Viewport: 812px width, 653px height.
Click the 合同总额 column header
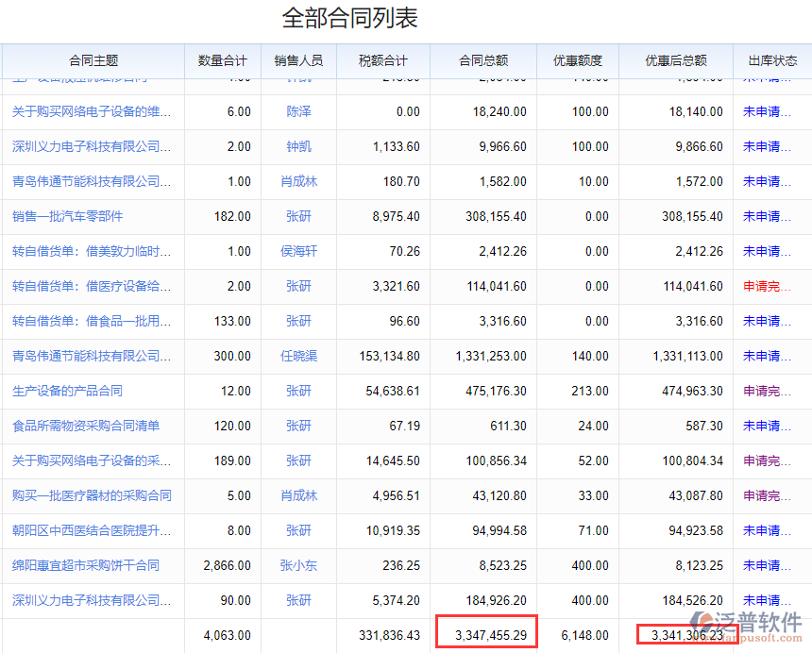(x=483, y=60)
